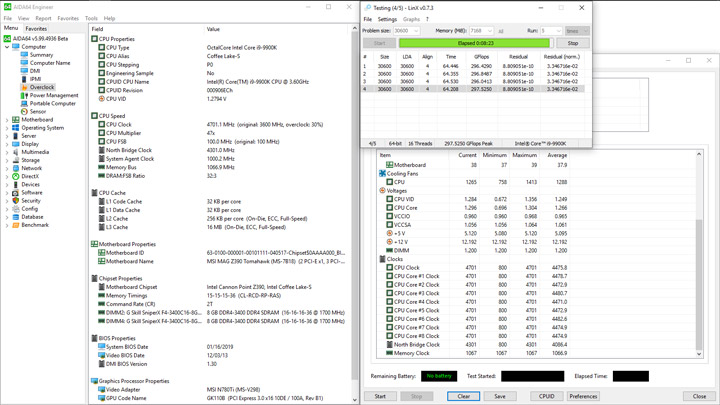720x405 pixels.
Task: Expand the Storage tree node
Action: tap(7, 160)
